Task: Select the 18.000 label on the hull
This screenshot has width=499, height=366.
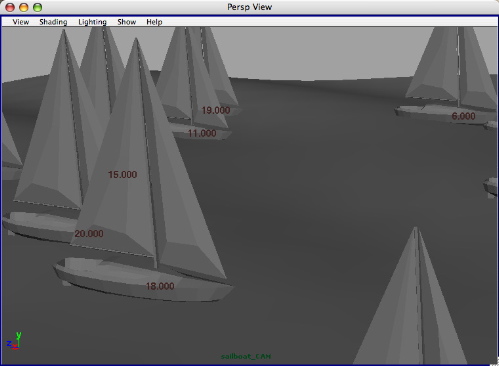Action: (x=160, y=286)
